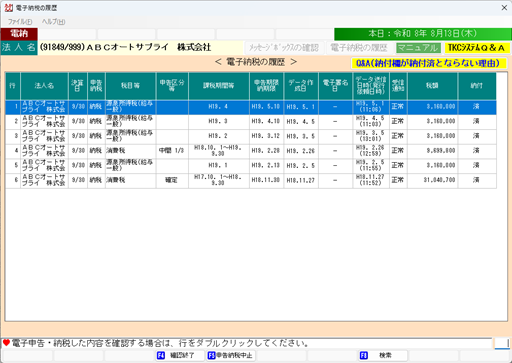Click the 申告区分等 column header
The height and width of the screenshot is (363, 512).
click(172, 86)
